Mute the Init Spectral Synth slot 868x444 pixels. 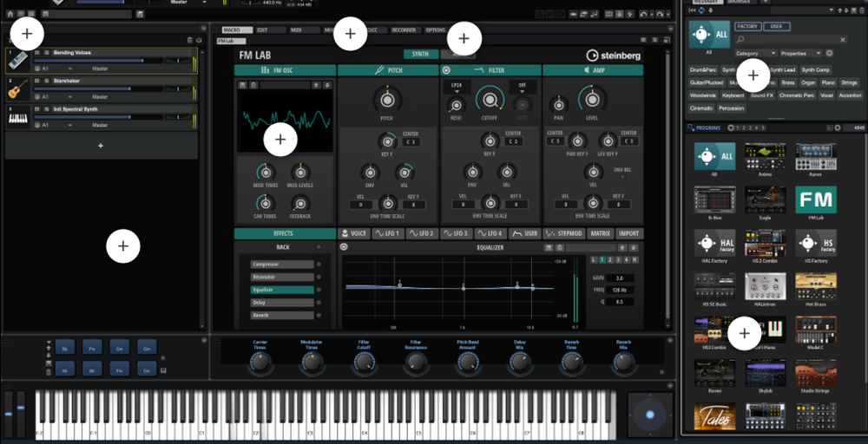pos(37,109)
